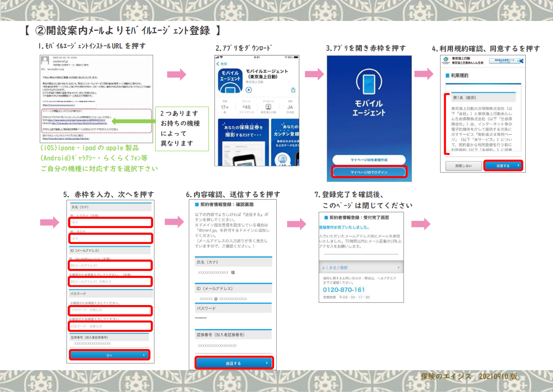Screen dimensions: 553x392
Task: Click マイページIDを新規作成 button
Action: pos(369,160)
